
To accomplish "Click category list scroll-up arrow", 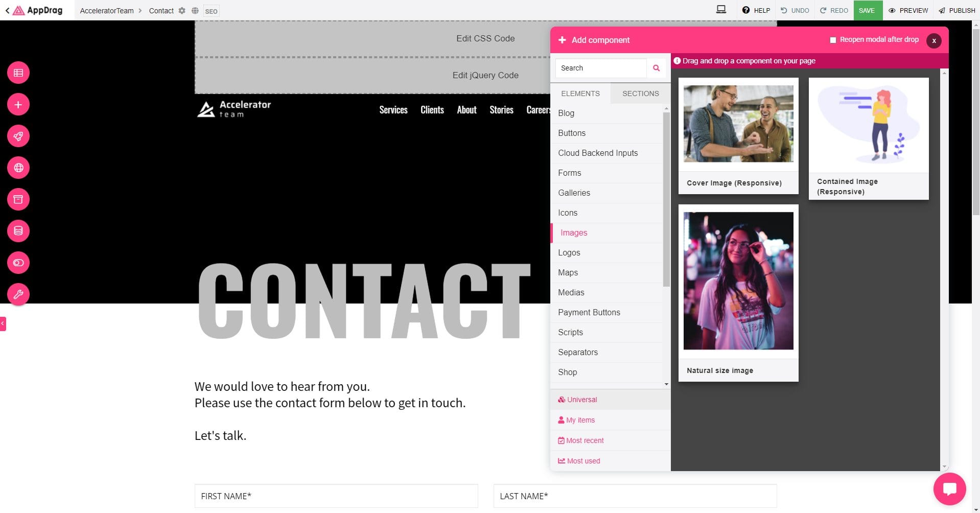I will click(666, 108).
